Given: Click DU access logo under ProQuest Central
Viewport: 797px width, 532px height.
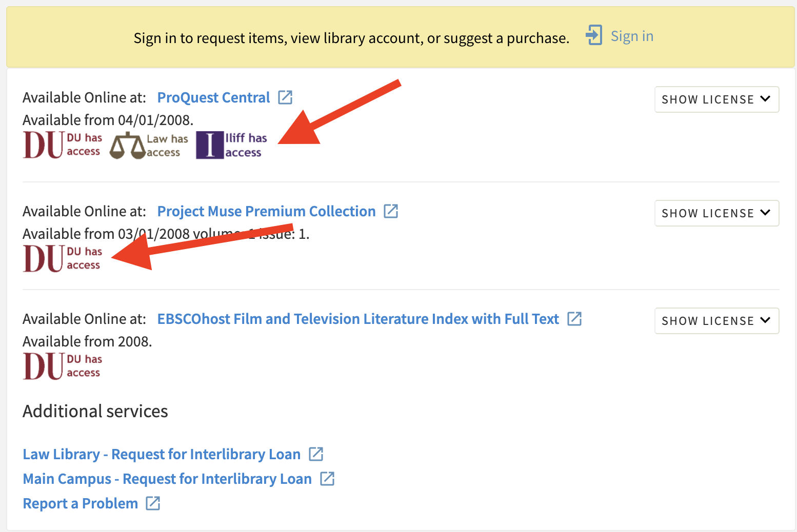Looking at the screenshot, I should (62, 146).
